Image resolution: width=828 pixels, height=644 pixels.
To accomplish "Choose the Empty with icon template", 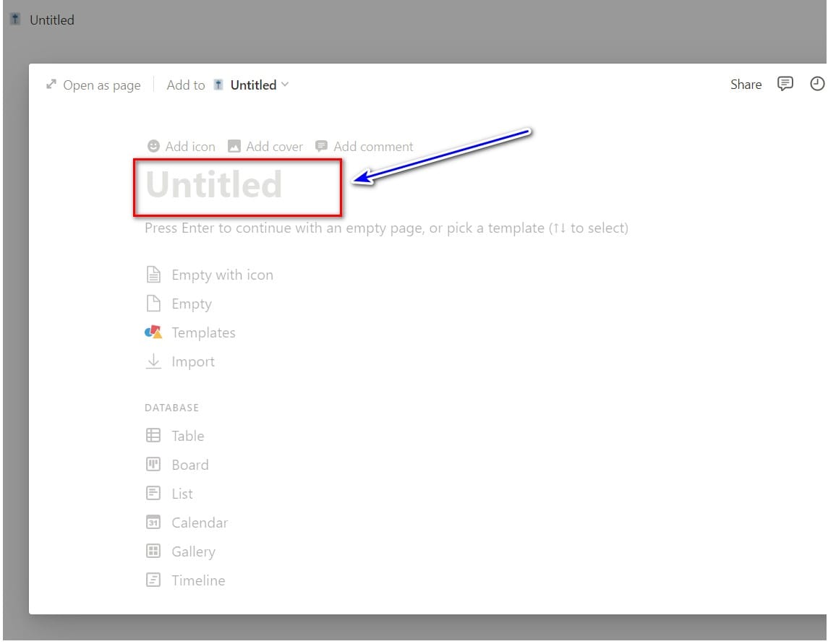I will pyautogui.click(x=209, y=275).
